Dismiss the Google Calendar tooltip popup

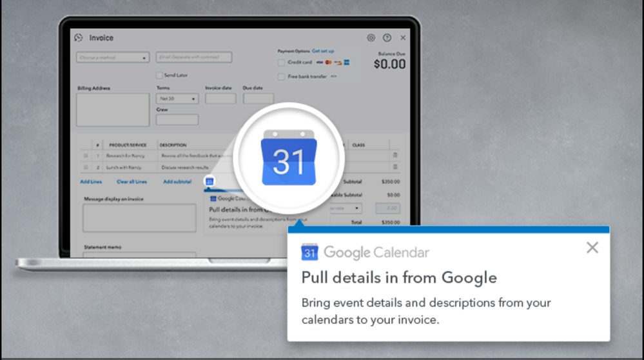coord(592,247)
